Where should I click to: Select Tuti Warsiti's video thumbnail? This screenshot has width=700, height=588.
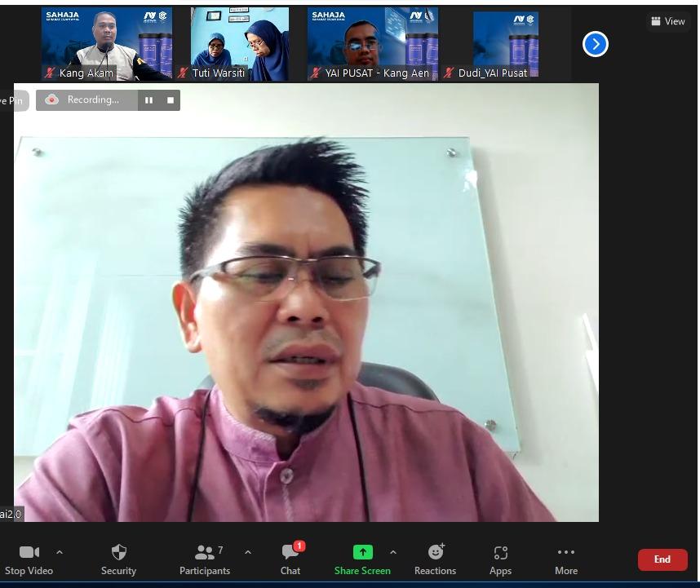[x=240, y=44]
